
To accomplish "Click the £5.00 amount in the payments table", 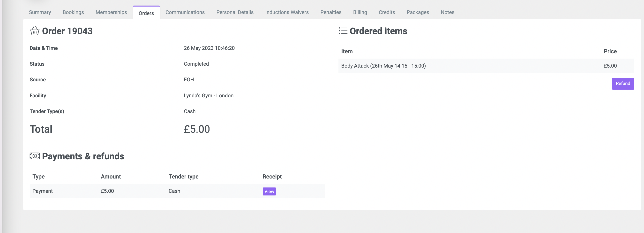I will click(x=107, y=191).
